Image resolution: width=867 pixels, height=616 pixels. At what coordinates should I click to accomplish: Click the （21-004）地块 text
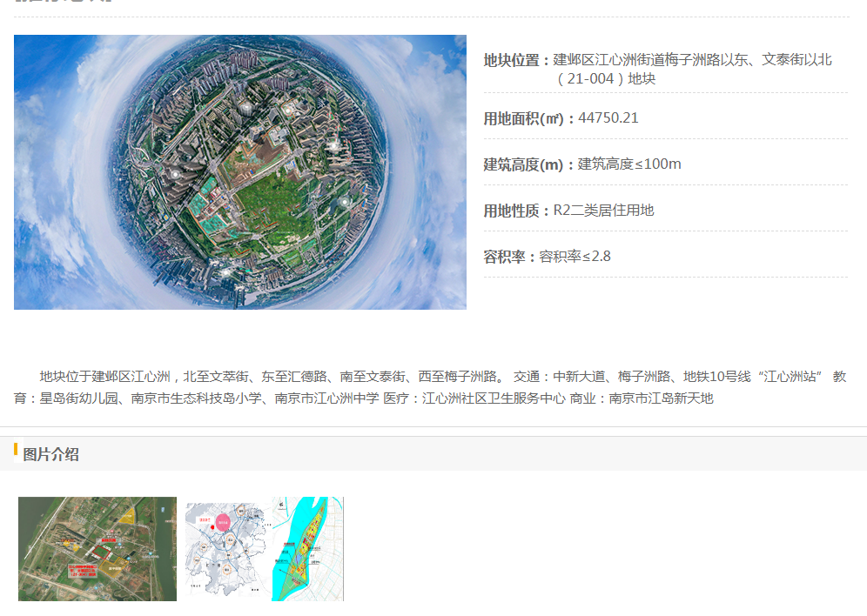(606, 78)
